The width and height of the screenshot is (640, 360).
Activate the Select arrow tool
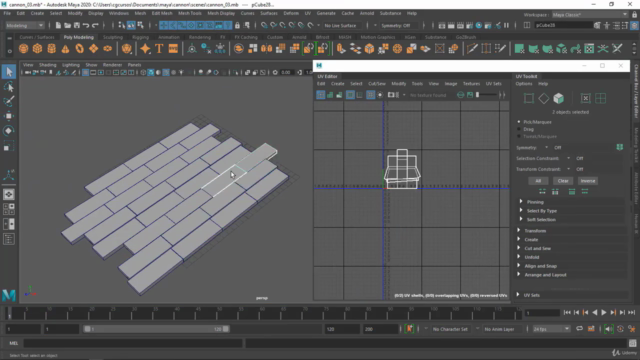[9, 72]
